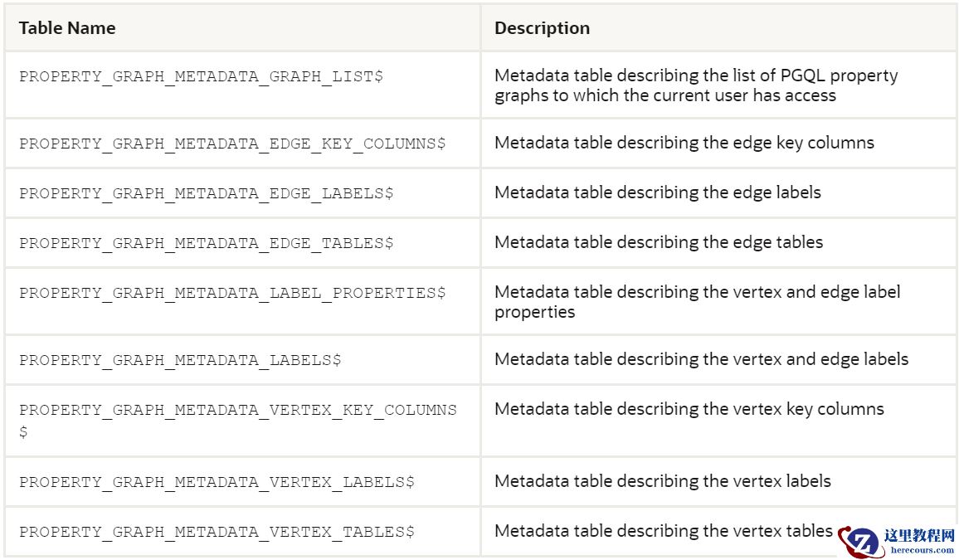959x560 pixels.
Task: Click the vertex tables description text
Action: click(663, 531)
